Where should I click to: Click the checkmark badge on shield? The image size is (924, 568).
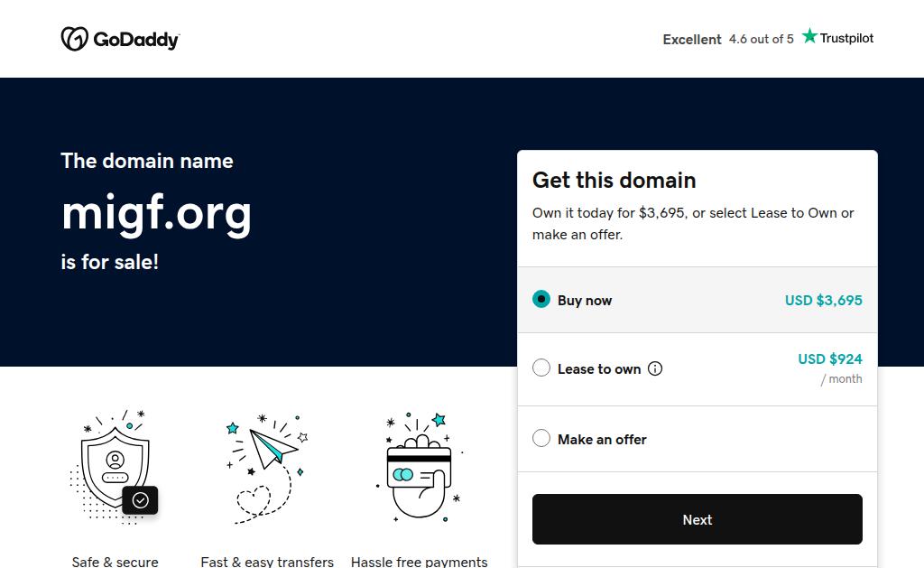(x=141, y=500)
